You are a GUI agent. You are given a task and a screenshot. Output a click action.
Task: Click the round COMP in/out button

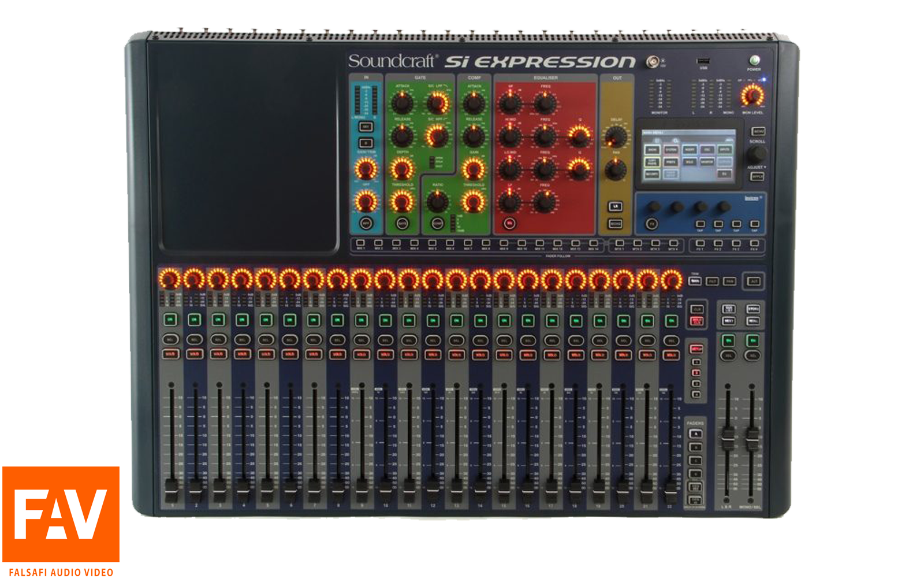click(438, 223)
